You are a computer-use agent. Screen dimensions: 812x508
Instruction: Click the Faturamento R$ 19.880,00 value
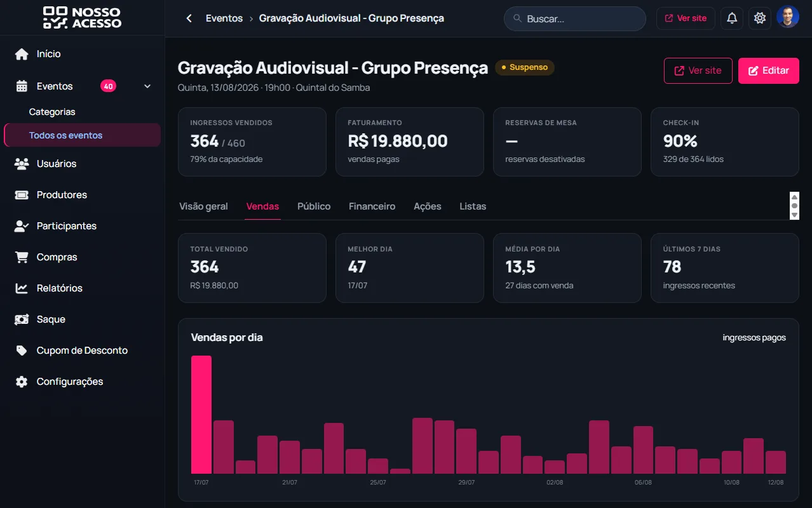coord(398,141)
